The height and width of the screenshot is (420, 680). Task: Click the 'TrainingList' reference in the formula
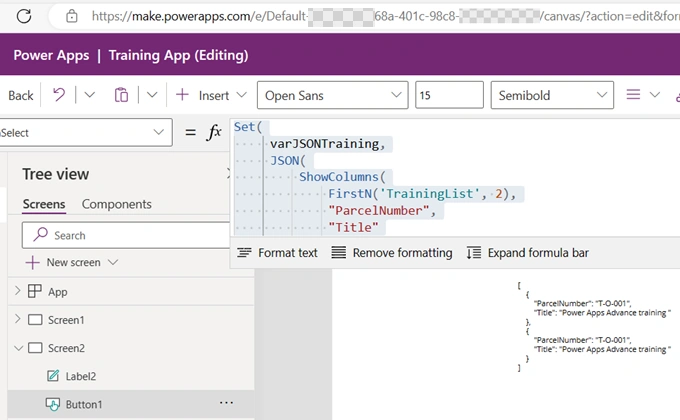tap(429, 194)
